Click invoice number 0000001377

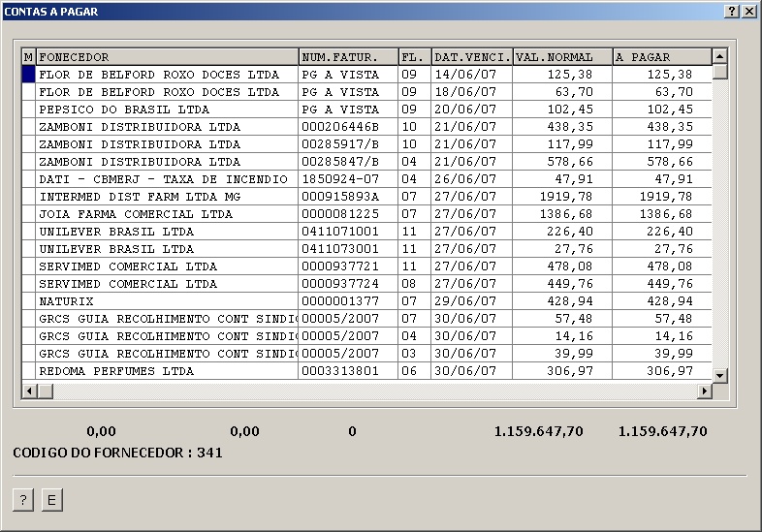tap(340, 301)
